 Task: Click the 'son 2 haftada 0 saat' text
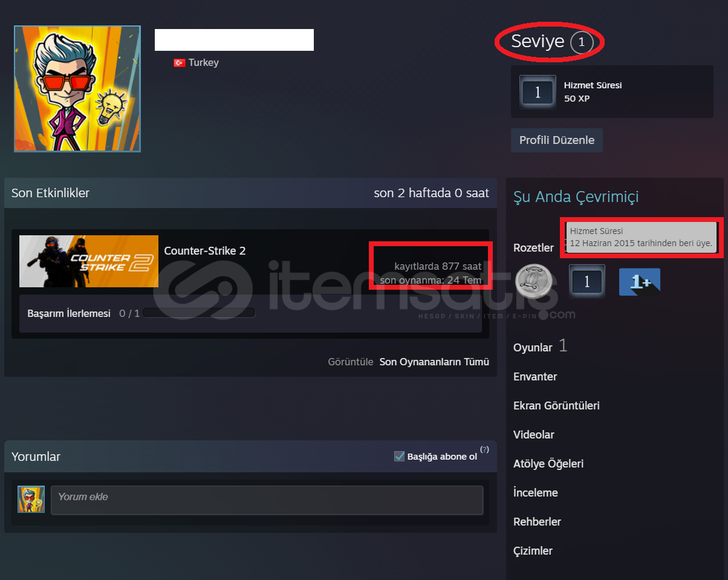pos(432,193)
